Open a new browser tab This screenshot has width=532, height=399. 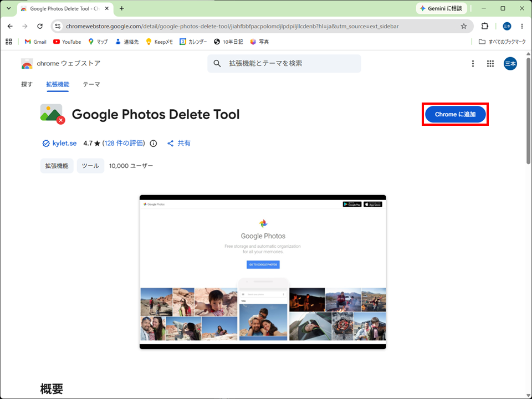point(122,8)
